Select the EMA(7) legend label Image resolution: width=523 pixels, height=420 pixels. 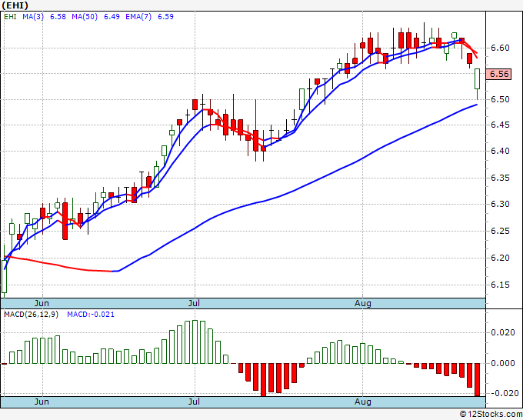coord(138,17)
